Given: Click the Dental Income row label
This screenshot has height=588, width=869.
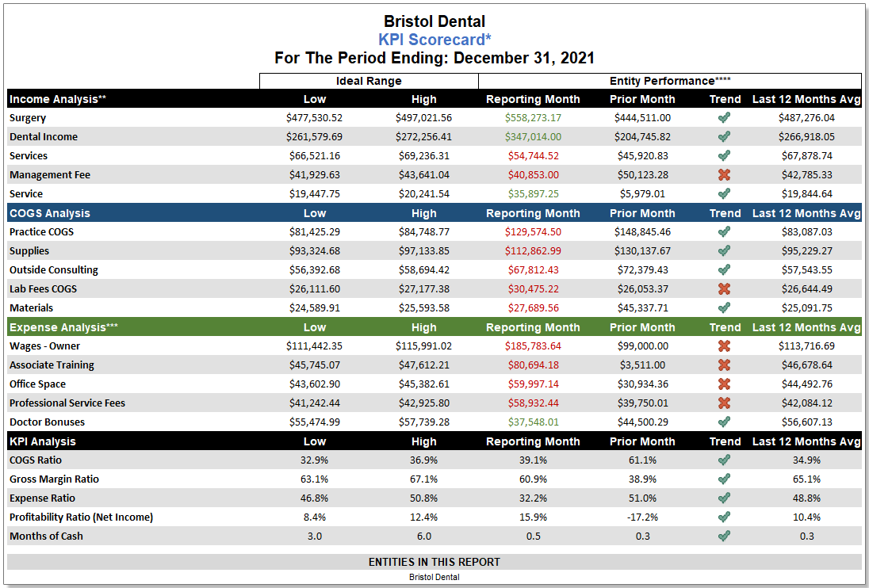Looking at the screenshot, I should click(44, 137).
